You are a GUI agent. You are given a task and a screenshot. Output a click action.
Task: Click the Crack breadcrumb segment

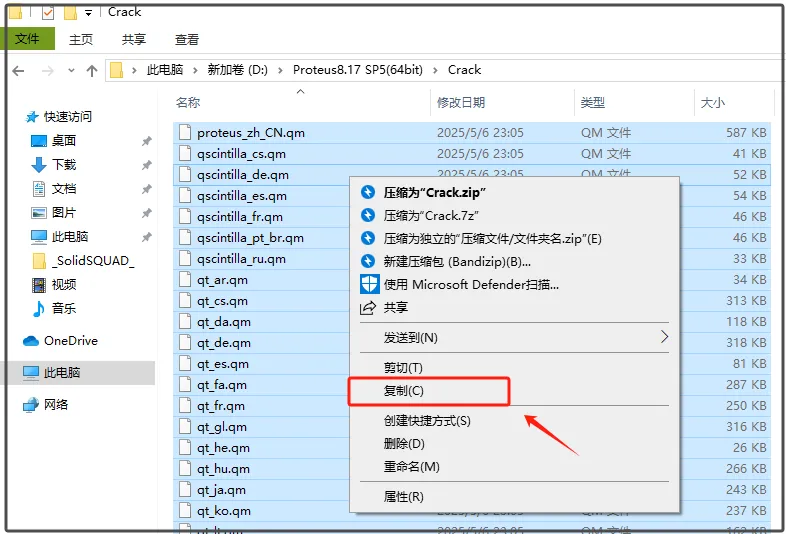pyautogui.click(x=464, y=70)
